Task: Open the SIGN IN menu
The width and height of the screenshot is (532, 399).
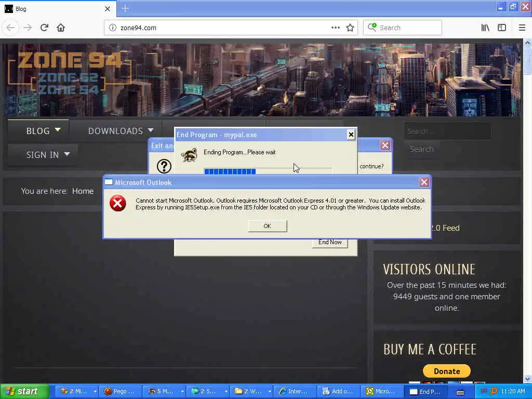Action: [x=43, y=155]
